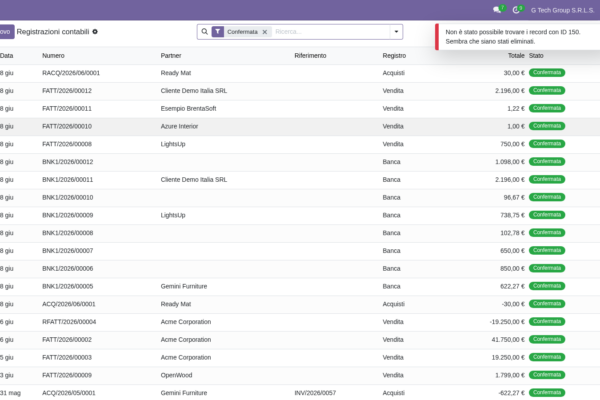The height and width of the screenshot is (400, 600).
Task: Click partner Azure Interior
Action: [x=179, y=126]
